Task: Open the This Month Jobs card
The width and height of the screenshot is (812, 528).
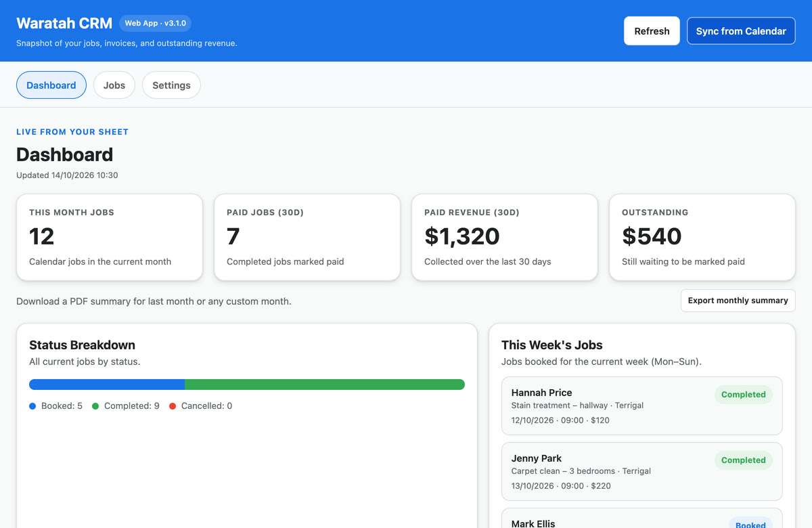Action: click(110, 237)
